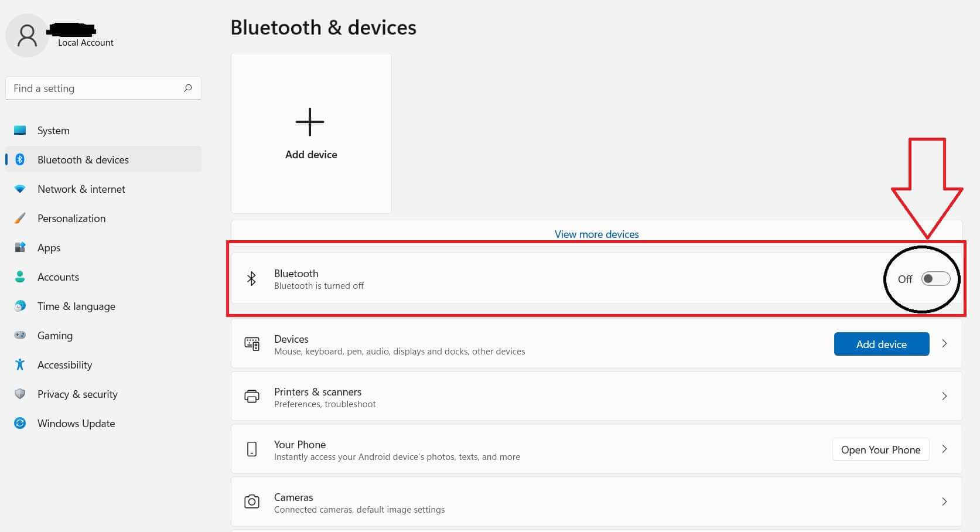Follow the View more devices link

[596, 234]
